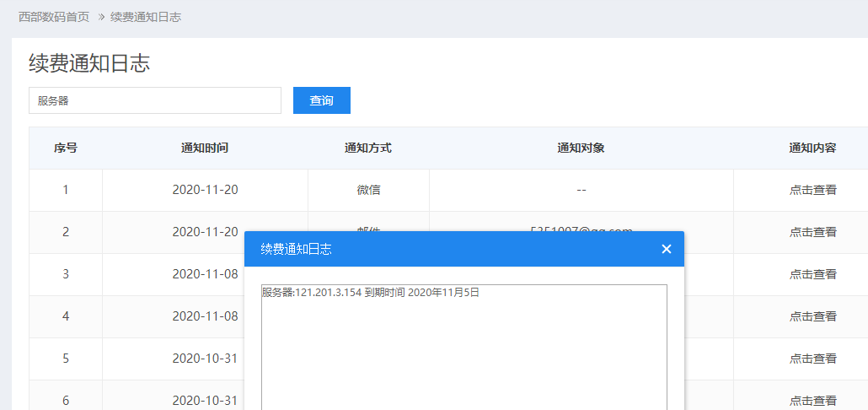
Task: Click the serial number 3 cell
Action: coord(66,274)
